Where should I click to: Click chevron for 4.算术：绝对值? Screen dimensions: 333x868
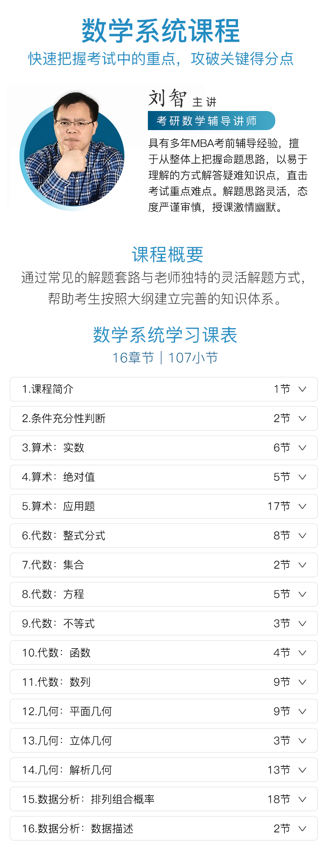pyautogui.click(x=302, y=477)
